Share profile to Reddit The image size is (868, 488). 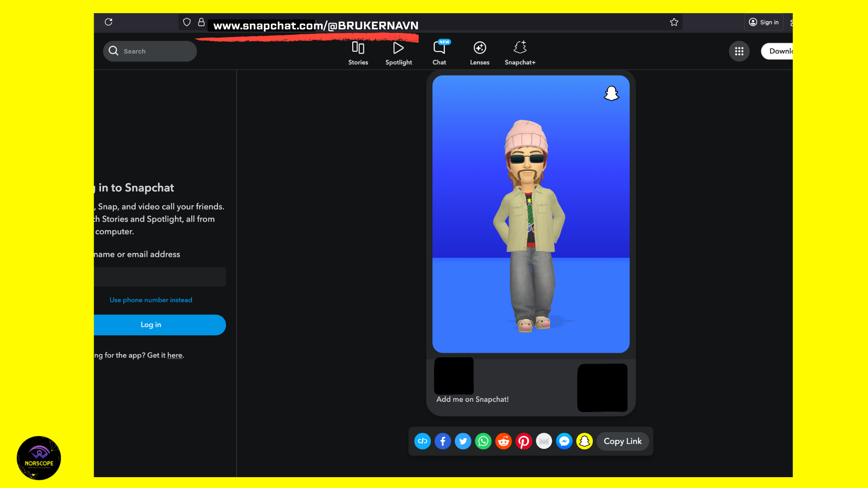pyautogui.click(x=503, y=441)
